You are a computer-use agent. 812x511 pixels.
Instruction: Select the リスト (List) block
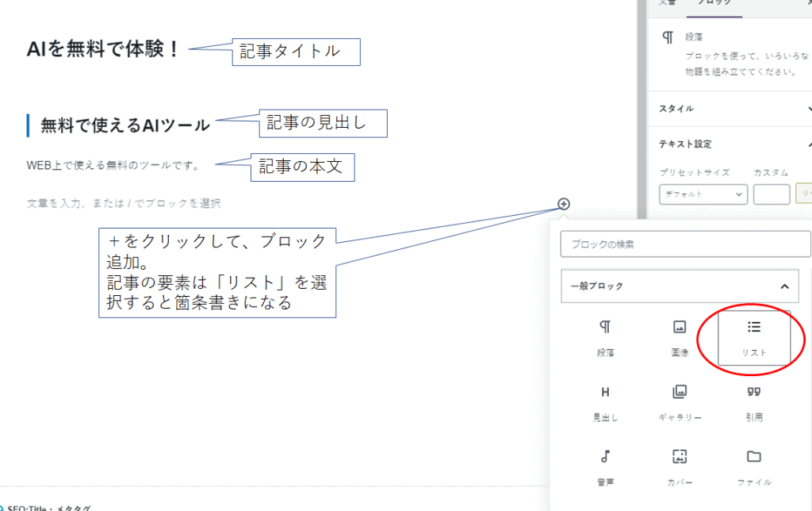pos(753,338)
